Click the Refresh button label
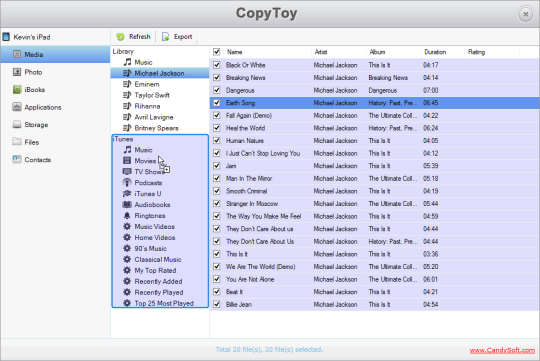Viewport: 540px width, 361px height. 139,37
